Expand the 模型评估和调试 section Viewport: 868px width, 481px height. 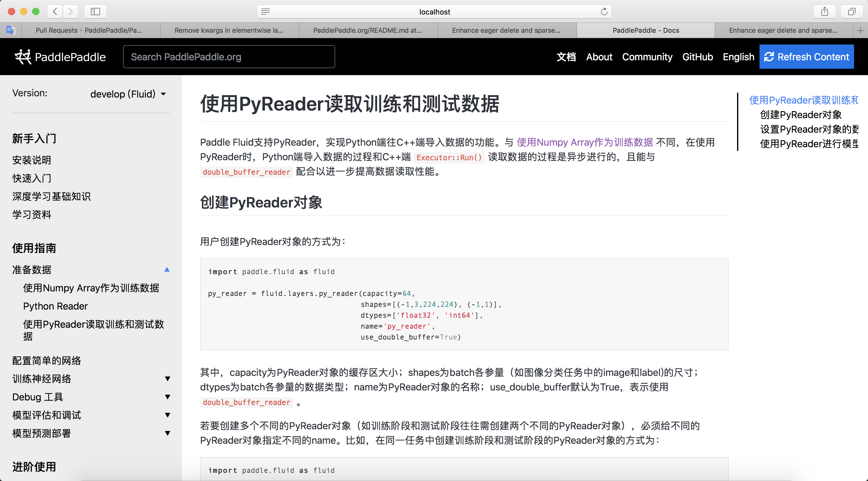point(168,415)
